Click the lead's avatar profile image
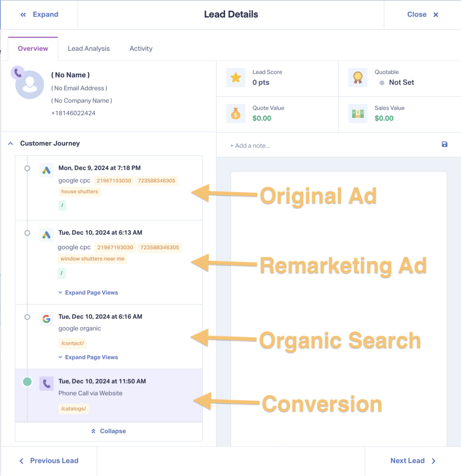461x476 pixels. pyautogui.click(x=30, y=85)
